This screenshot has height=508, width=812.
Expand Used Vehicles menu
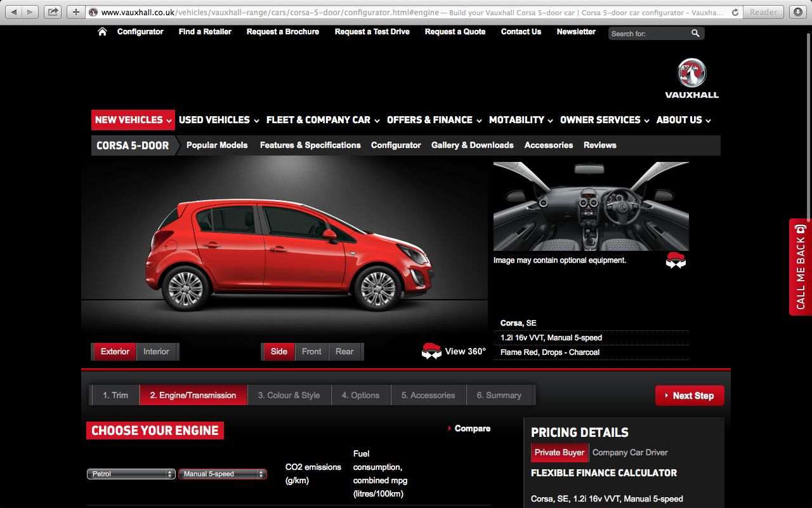tap(219, 120)
